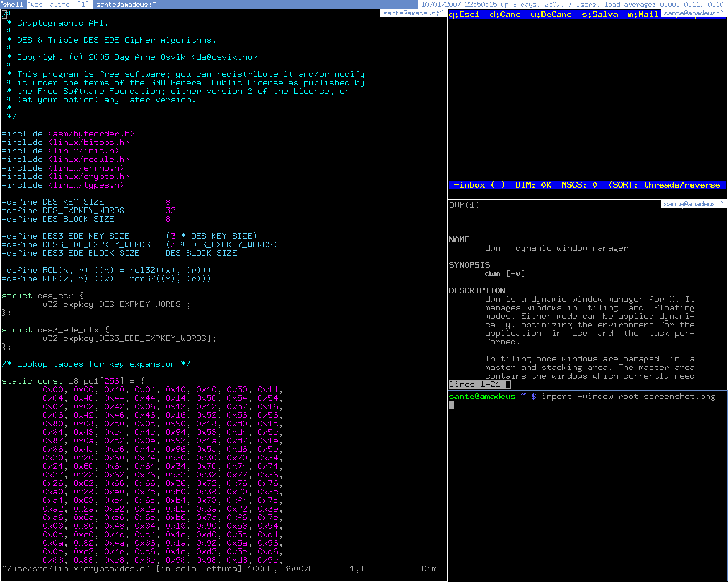Viewport: 728px width, 582px height.
Task: Click the '#include <linux/types.h>' line
Action: coord(63,185)
